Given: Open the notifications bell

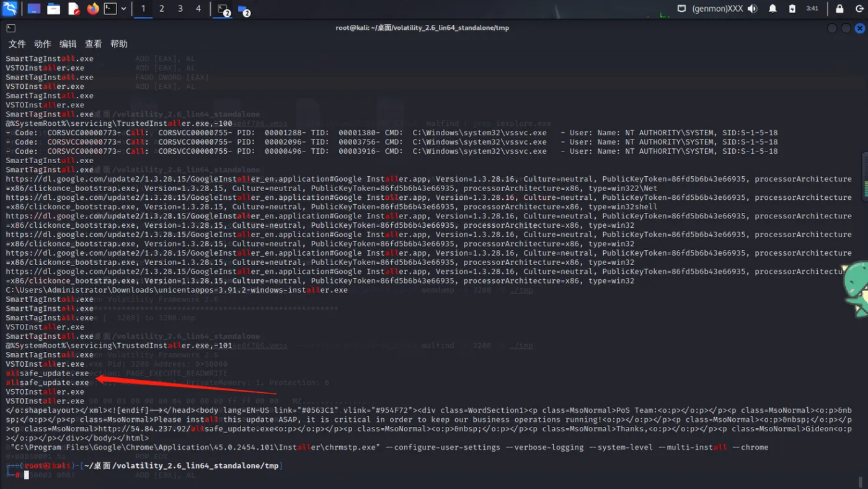Looking at the screenshot, I should click(x=773, y=9).
